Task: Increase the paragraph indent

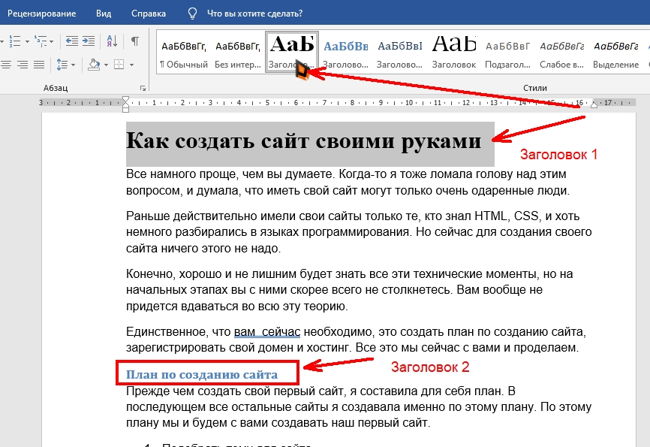Action: pos(88,41)
